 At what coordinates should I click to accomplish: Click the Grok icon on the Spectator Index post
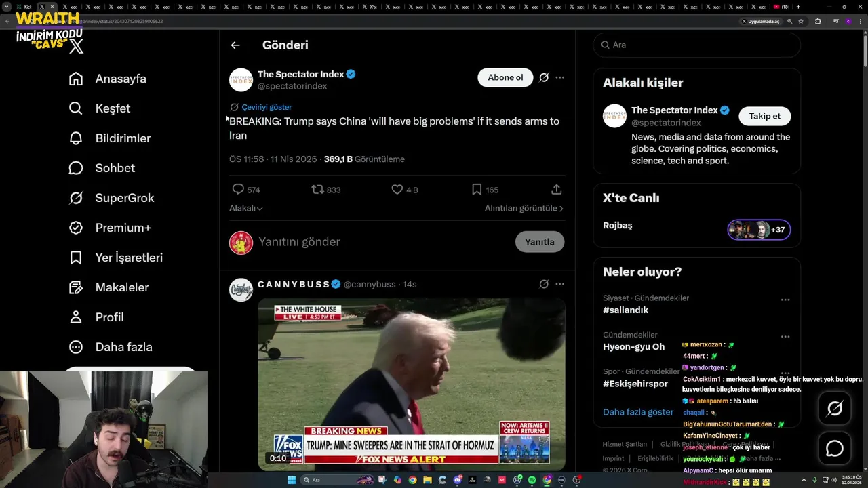coord(544,77)
